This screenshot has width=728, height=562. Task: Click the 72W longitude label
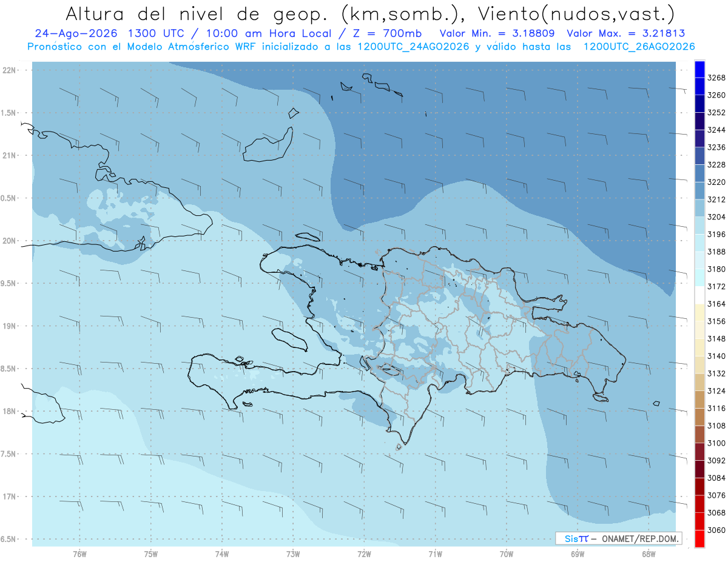pos(365,554)
